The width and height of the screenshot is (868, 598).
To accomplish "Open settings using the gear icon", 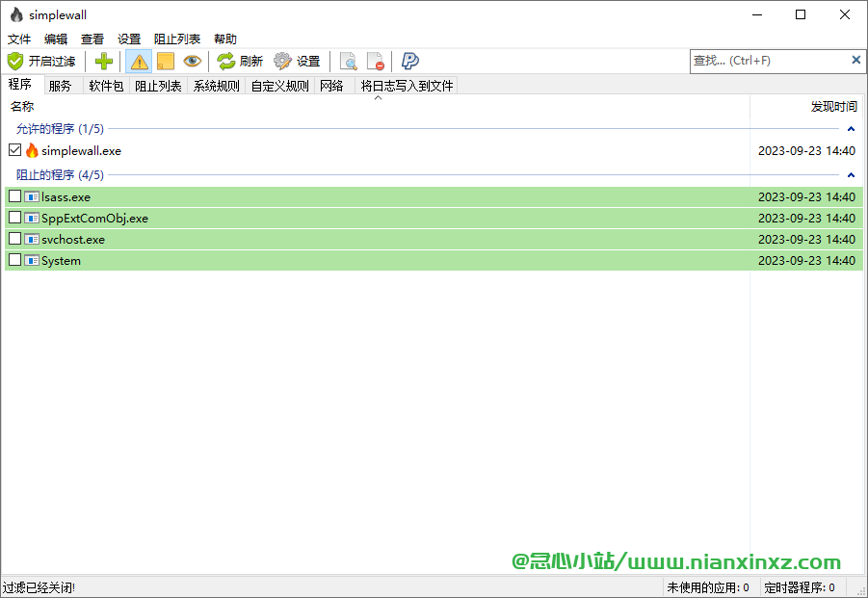I will coord(282,61).
